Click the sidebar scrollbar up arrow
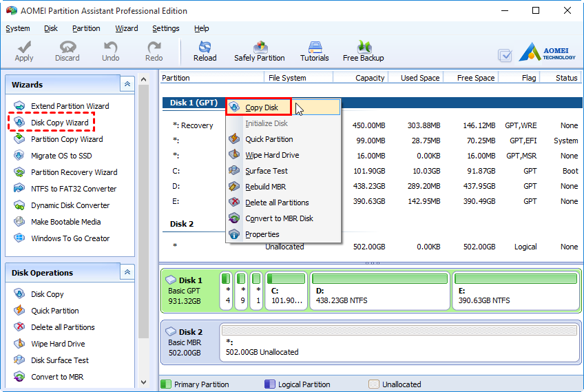The width and height of the screenshot is (584, 392). coord(144,79)
